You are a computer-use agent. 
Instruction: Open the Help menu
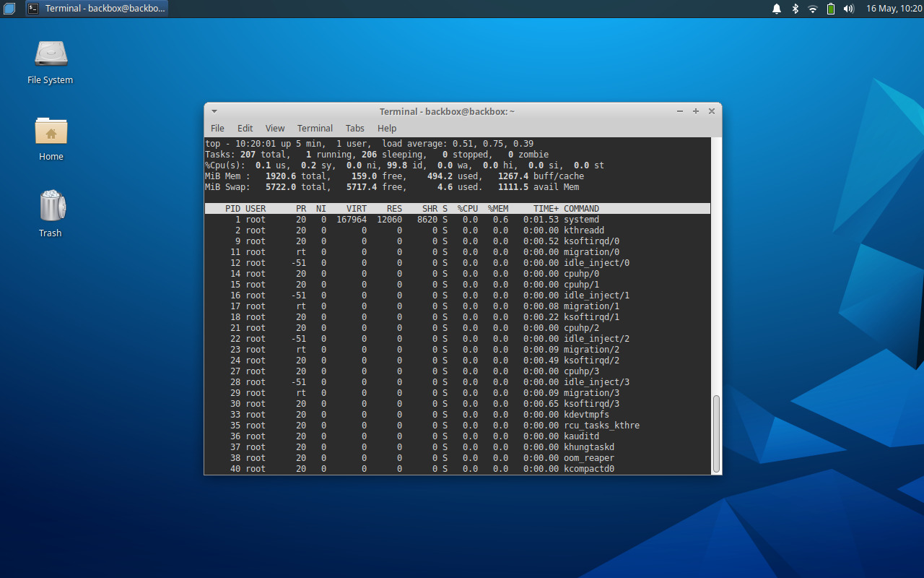(387, 128)
